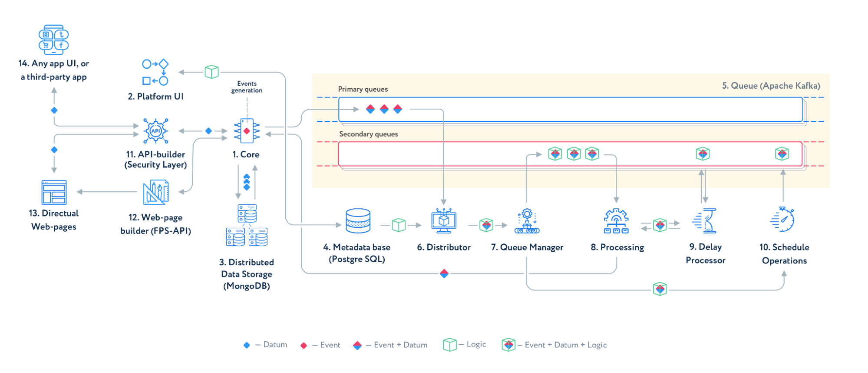Select the "2. Platform UI" label

[x=155, y=97]
